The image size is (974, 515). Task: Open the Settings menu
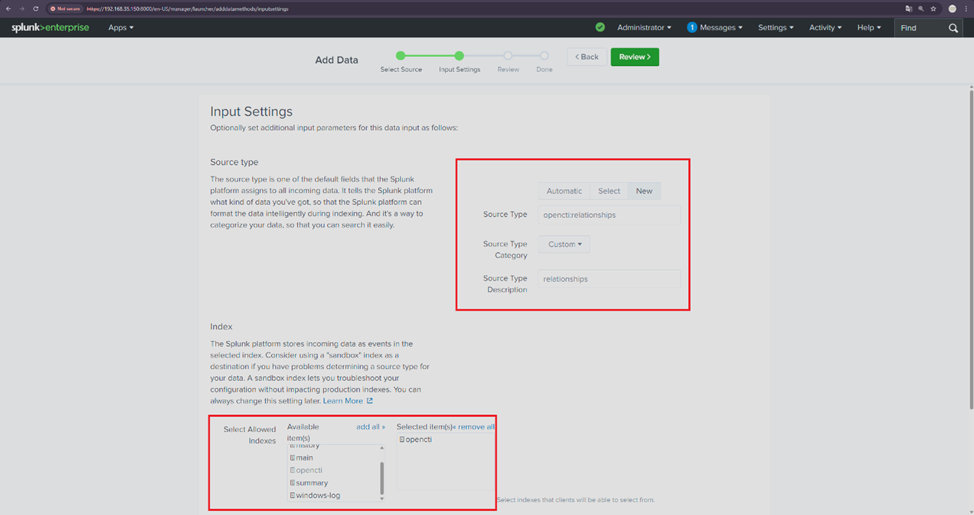tap(775, 28)
